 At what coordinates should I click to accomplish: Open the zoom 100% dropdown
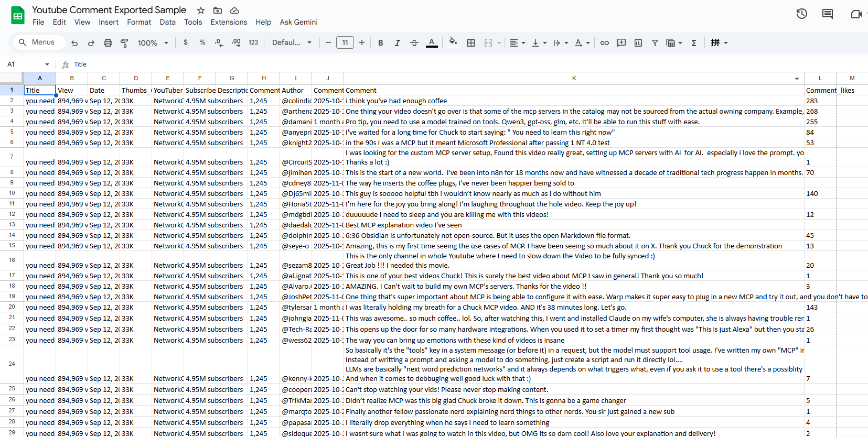point(153,43)
